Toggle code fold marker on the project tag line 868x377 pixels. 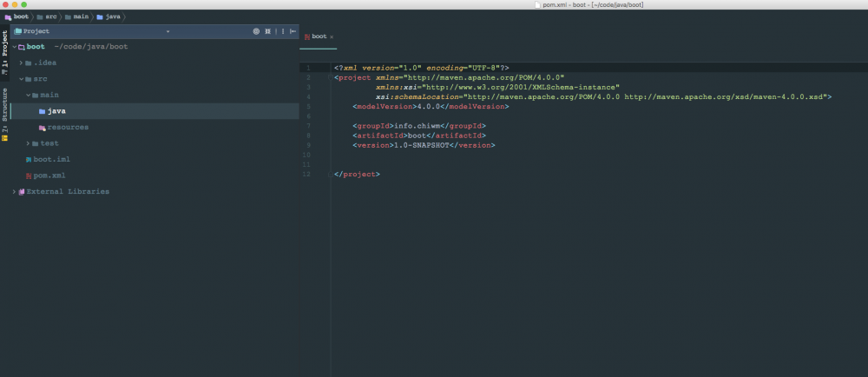pos(328,77)
